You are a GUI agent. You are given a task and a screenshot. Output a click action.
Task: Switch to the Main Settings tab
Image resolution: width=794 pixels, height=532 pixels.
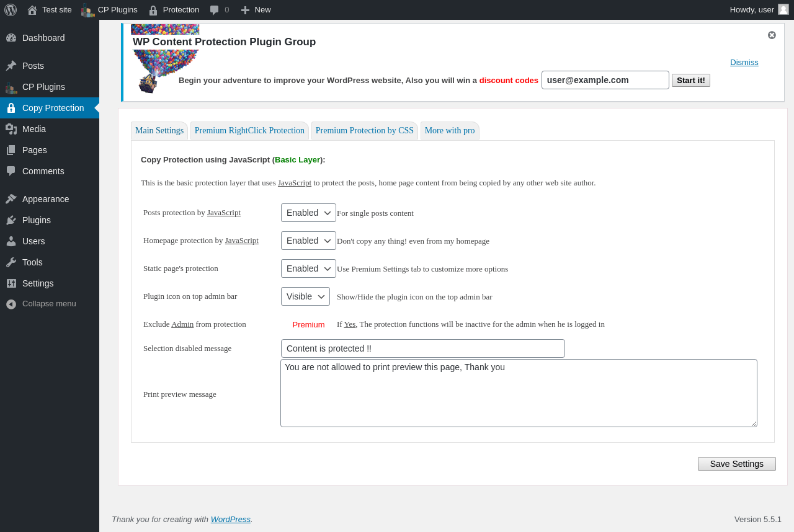(159, 131)
